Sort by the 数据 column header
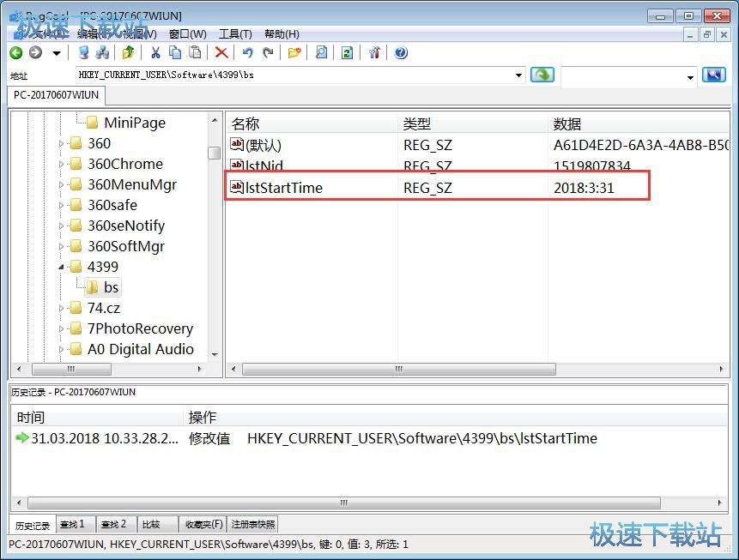This screenshot has width=739, height=560. 639,123
